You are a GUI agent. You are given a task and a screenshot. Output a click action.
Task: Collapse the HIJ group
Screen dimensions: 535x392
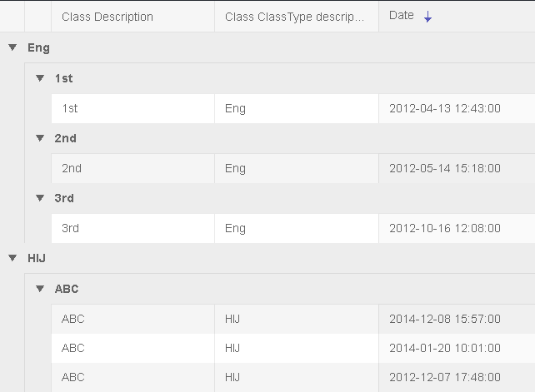point(12,258)
